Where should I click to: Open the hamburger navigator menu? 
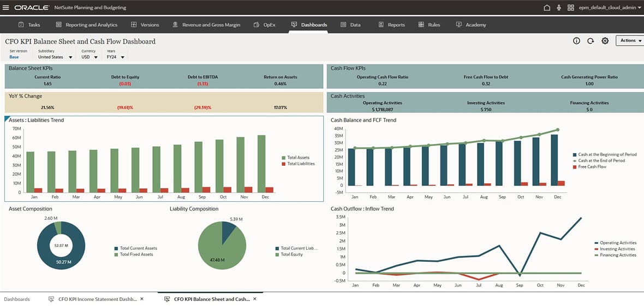[6, 8]
